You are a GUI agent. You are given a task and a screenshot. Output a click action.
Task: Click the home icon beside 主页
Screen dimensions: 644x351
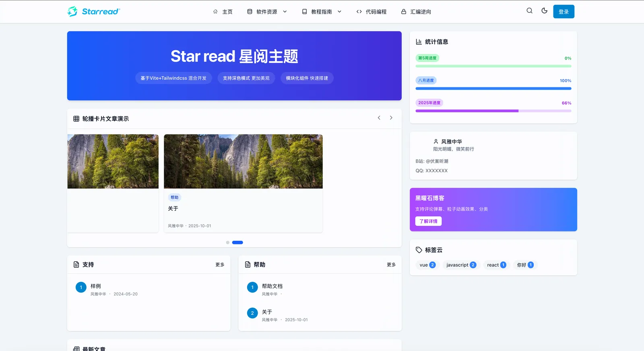pyautogui.click(x=215, y=12)
